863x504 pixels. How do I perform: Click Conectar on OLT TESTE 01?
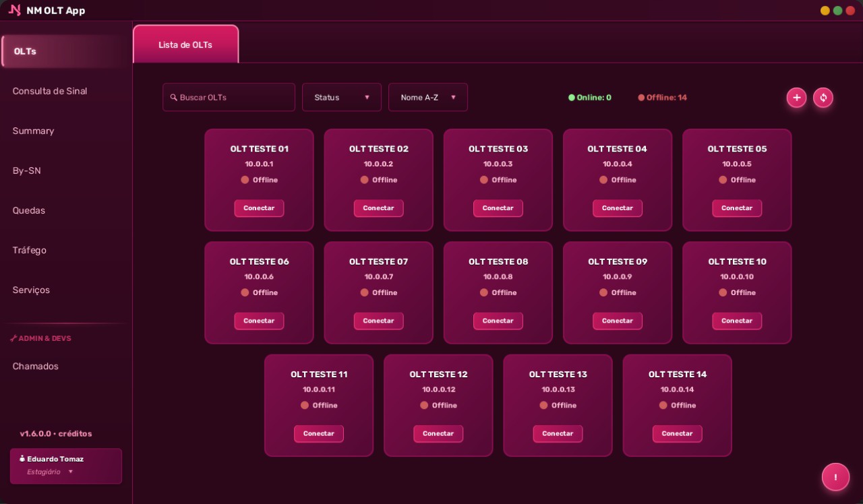point(259,208)
